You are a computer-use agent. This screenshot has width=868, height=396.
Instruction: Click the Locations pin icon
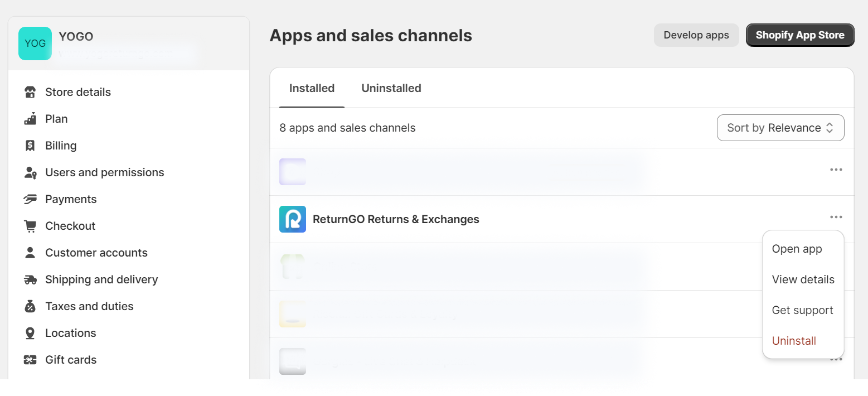[x=30, y=333]
